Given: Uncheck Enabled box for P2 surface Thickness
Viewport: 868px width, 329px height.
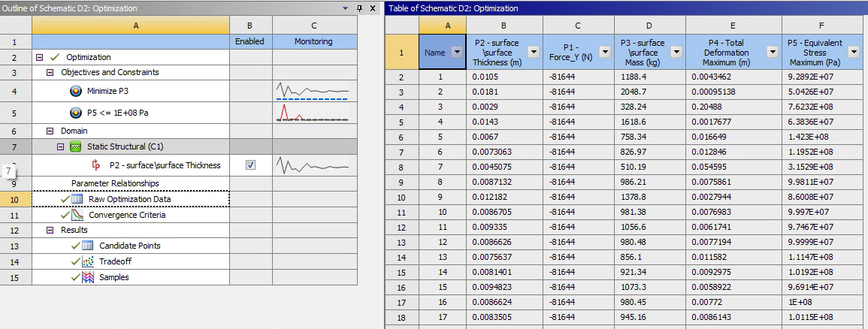Looking at the screenshot, I should [x=250, y=165].
